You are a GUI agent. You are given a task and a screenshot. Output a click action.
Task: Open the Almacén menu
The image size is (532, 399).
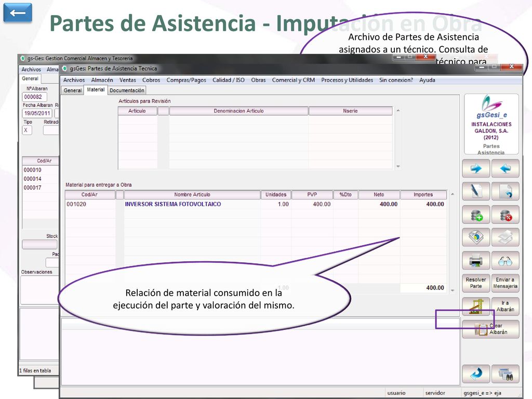pos(102,80)
